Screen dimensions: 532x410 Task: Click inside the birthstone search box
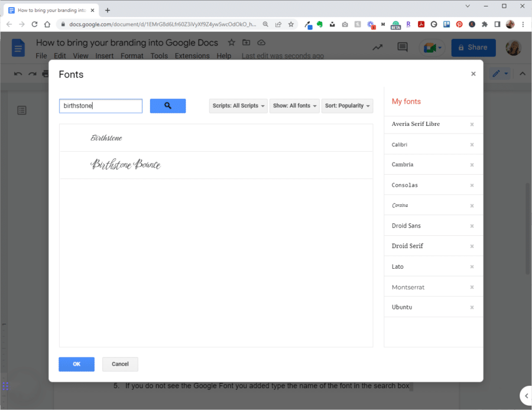pyautogui.click(x=100, y=106)
